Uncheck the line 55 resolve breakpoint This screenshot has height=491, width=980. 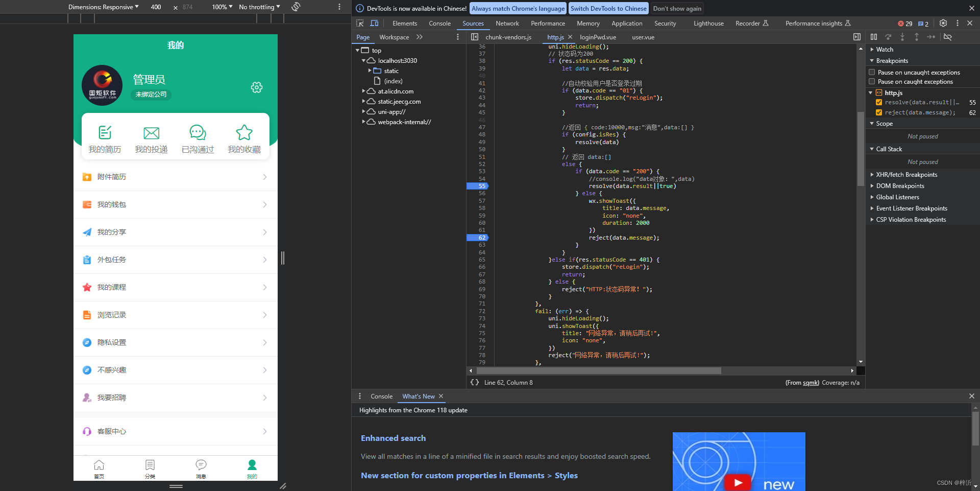click(879, 102)
